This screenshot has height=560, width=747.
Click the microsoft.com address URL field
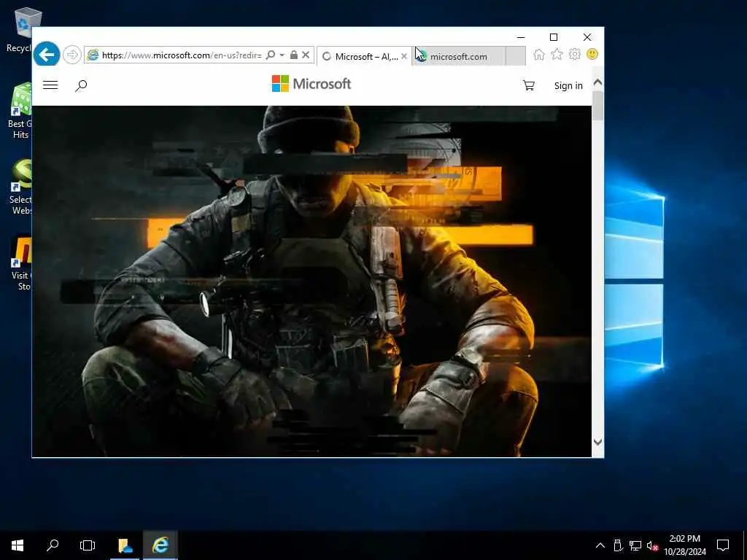click(182, 55)
